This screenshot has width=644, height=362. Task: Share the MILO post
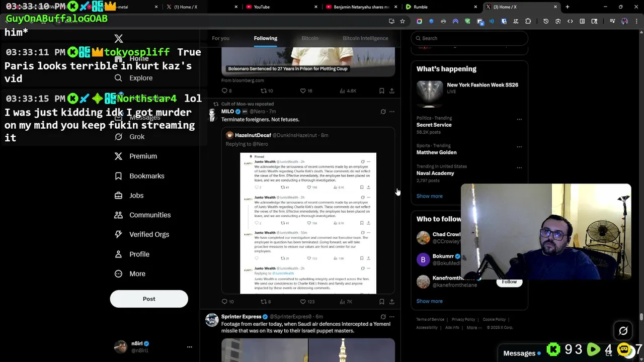click(x=392, y=302)
